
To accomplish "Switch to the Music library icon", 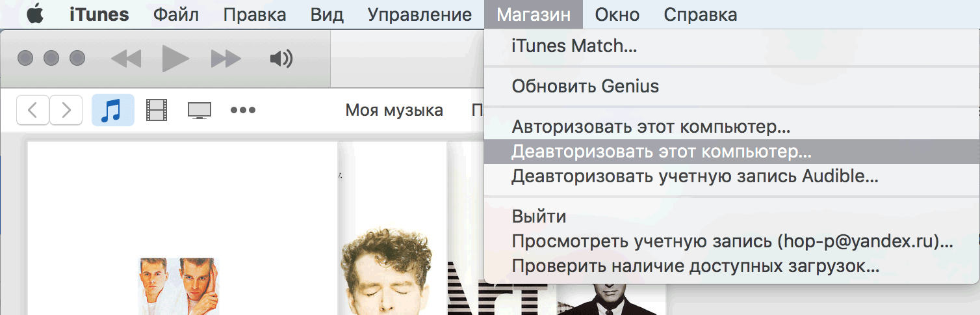I will [113, 110].
